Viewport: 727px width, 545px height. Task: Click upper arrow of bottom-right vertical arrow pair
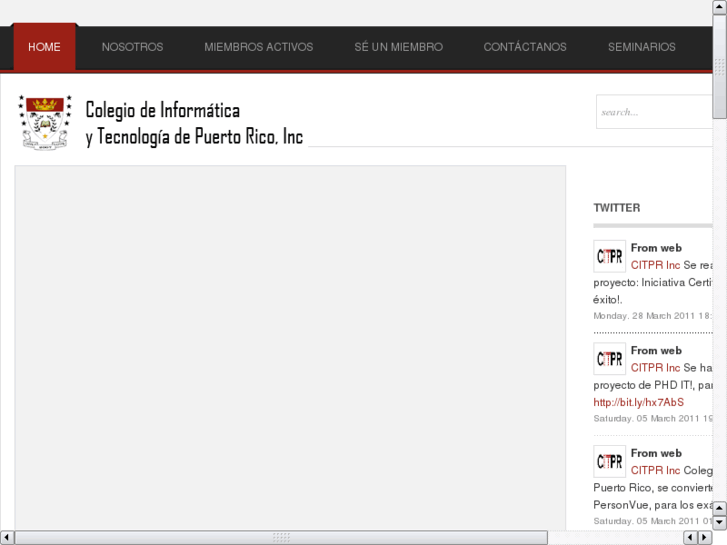(x=719, y=508)
